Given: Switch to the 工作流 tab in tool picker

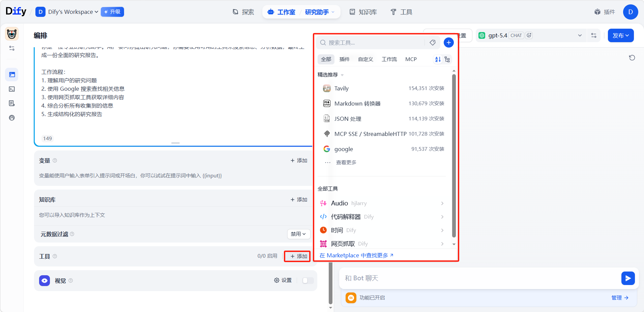Looking at the screenshot, I should point(389,59).
